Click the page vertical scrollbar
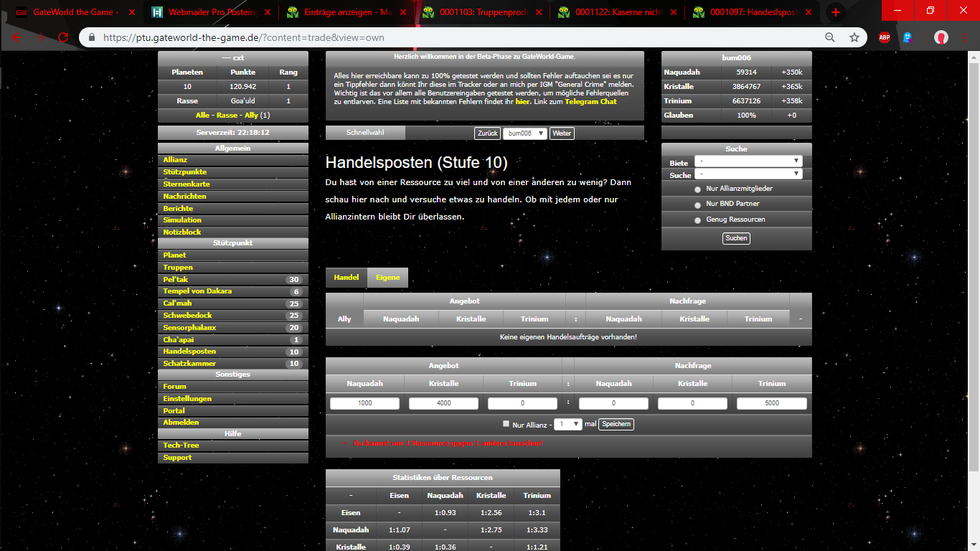The height and width of the screenshot is (551, 980). tap(974, 287)
